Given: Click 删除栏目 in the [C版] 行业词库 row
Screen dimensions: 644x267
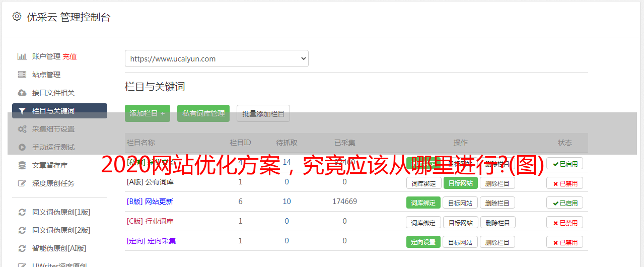Looking at the screenshot, I should pos(497,223).
